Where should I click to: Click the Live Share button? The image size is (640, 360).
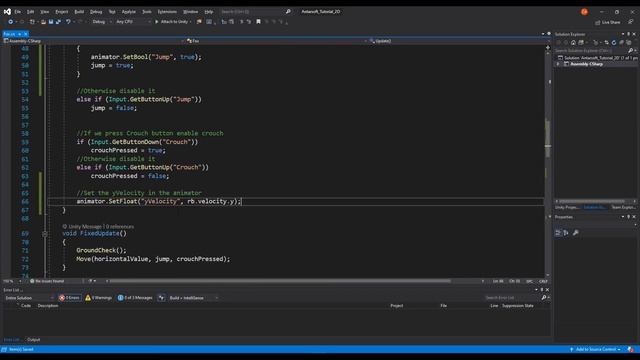607,22
